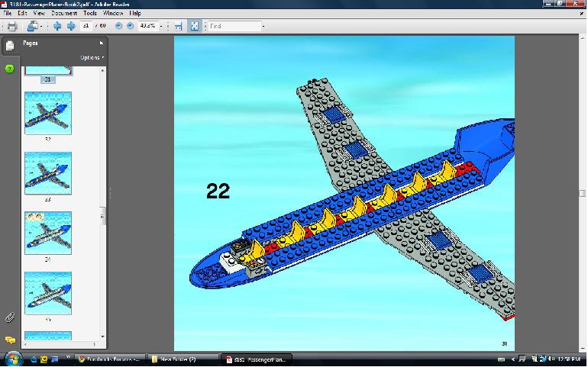
Task: Select the page 32 thumbnail
Action: pos(48,113)
